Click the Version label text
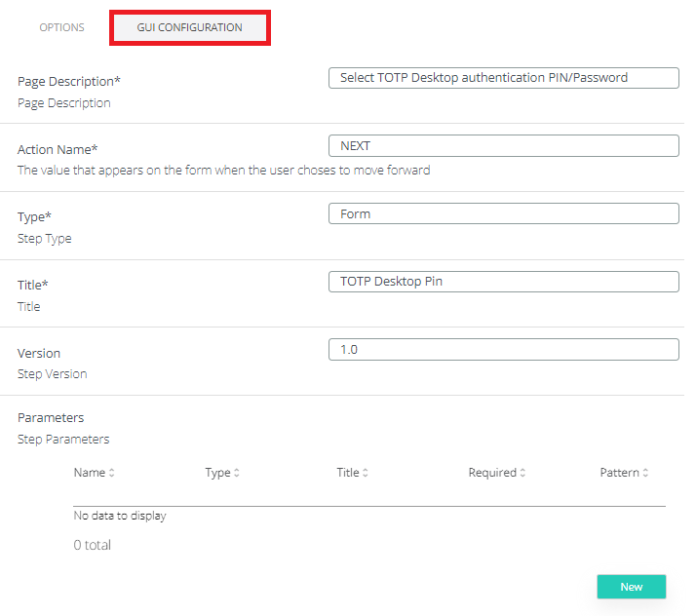 [39, 353]
